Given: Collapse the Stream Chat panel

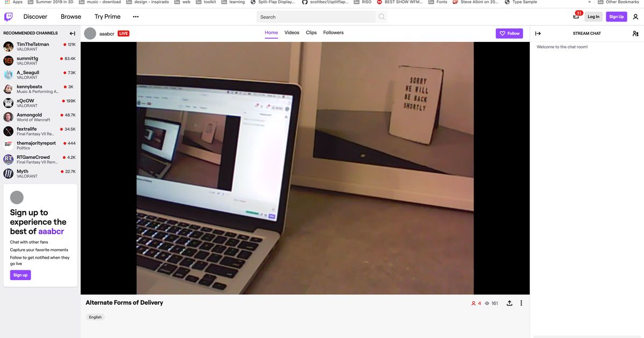Looking at the screenshot, I should [x=538, y=33].
